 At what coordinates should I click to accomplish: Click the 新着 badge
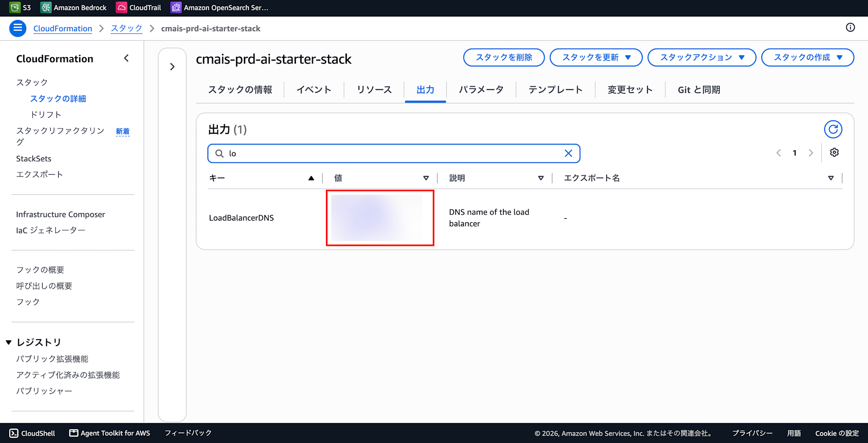pos(122,131)
